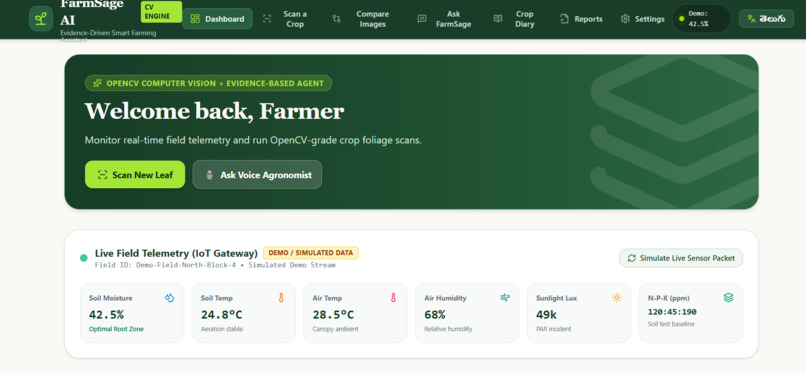
Task: Click the Dashboard grid icon
Action: point(195,19)
